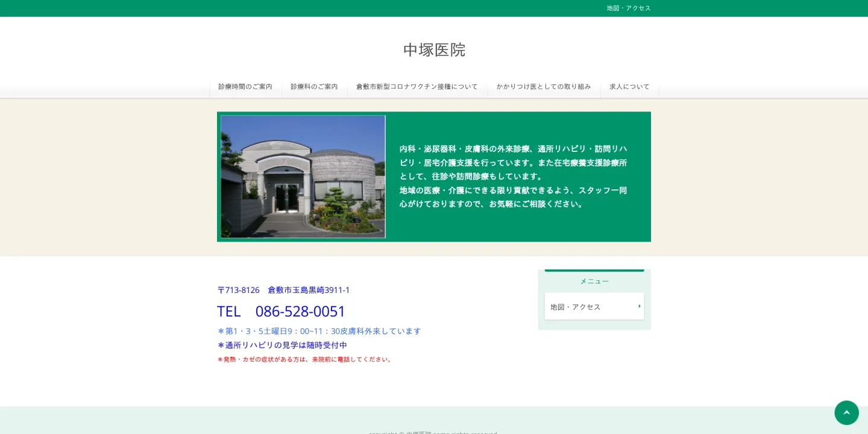
Task: Open 倉敷市新型コロナワクチン接種について menu item
Action: coord(417,87)
